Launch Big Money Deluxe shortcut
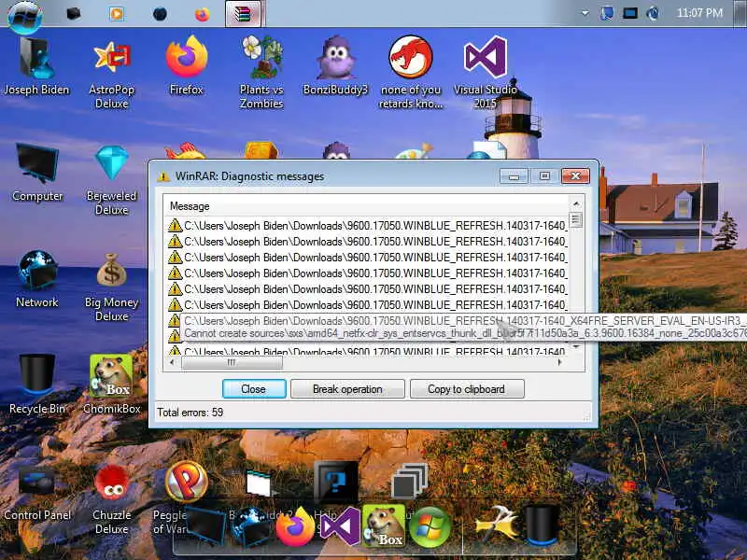The height and width of the screenshot is (560, 747). point(111,287)
